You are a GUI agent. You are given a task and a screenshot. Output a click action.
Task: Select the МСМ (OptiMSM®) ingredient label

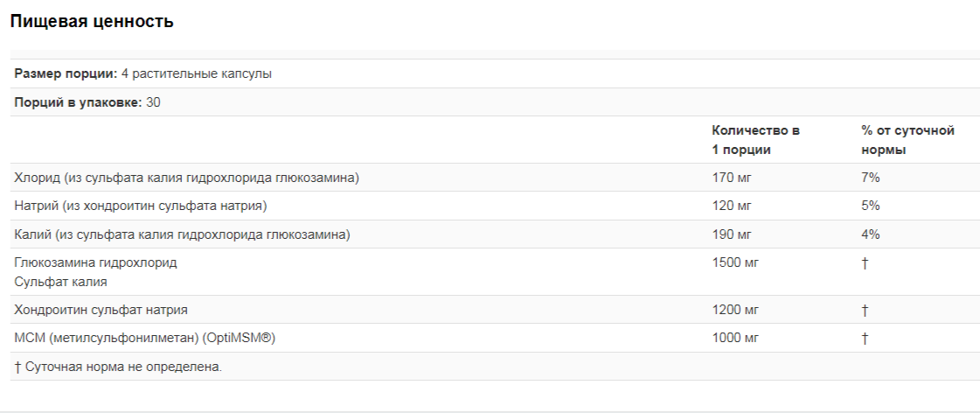(150, 338)
